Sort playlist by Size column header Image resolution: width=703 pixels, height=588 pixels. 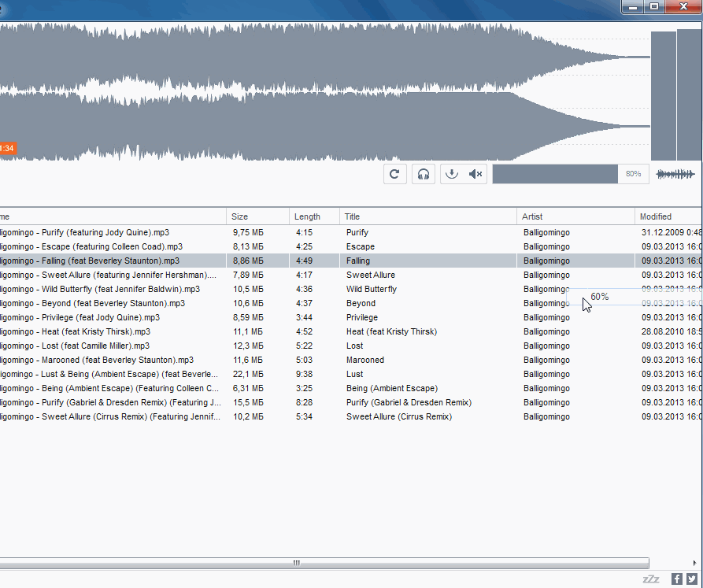257,216
